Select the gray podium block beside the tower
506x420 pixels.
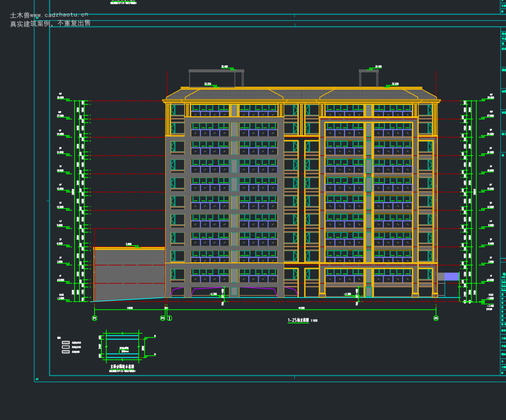tap(129, 275)
